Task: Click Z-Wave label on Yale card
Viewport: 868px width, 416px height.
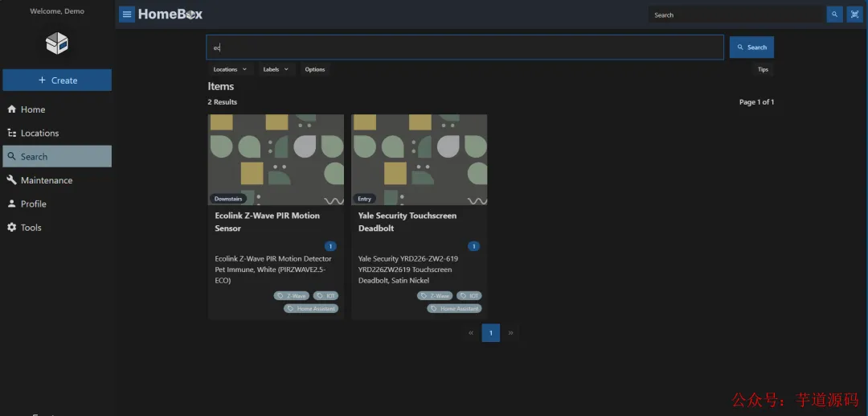Action: (x=435, y=296)
